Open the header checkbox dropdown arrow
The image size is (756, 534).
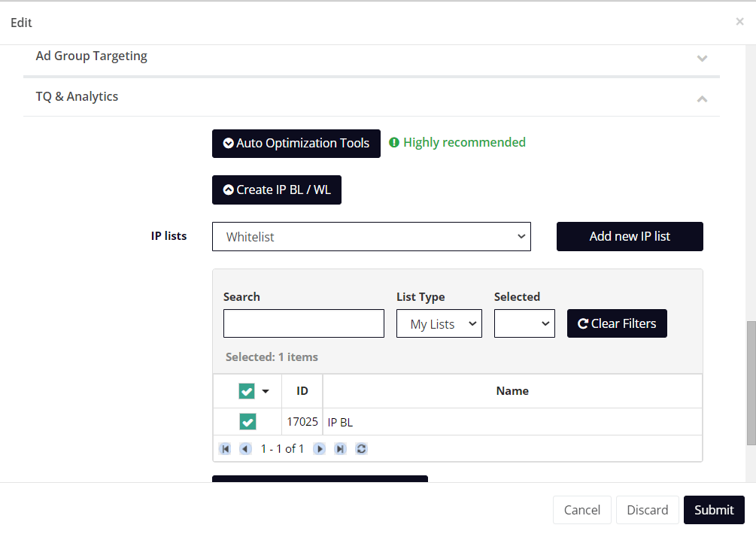point(266,391)
